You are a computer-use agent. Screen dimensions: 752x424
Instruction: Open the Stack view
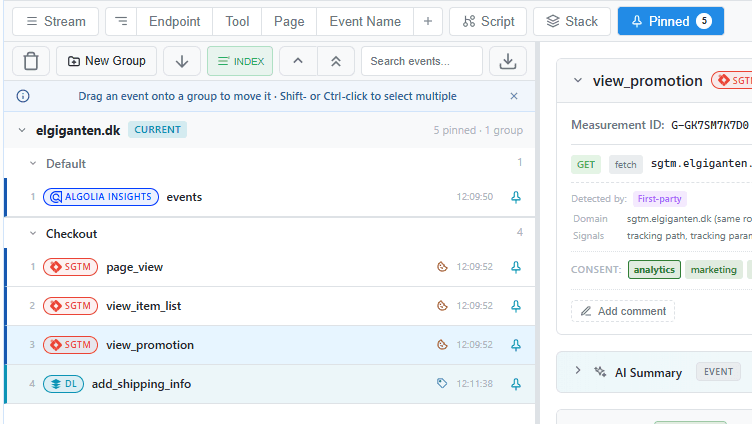pos(572,22)
